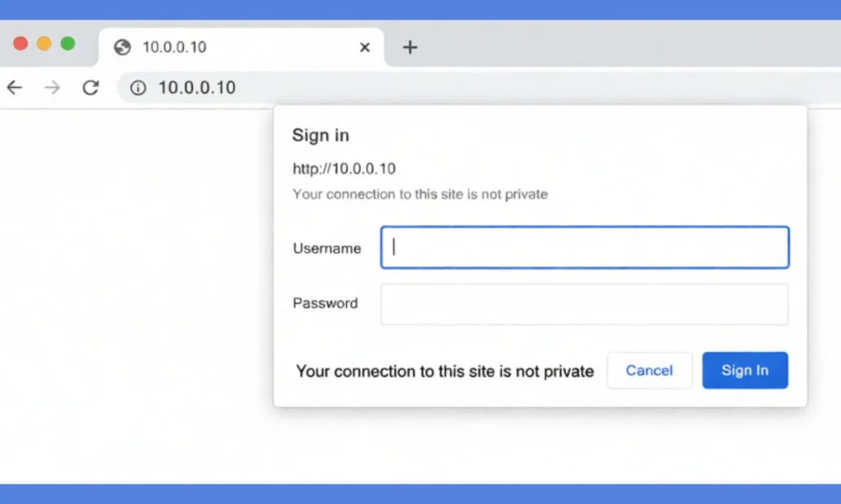Click the forward navigation arrow
The width and height of the screenshot is (841, 504).
coord(52,87)
